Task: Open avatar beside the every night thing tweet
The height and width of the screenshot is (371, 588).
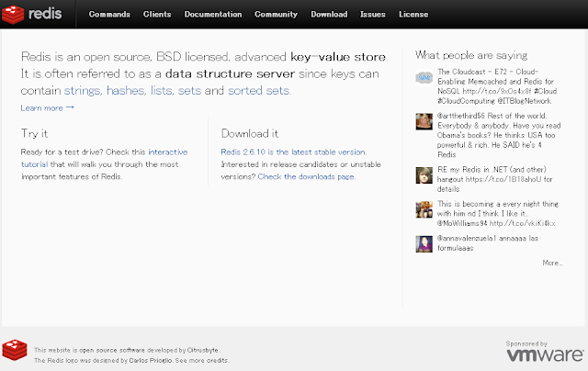Action: click(x=424, y=210)
